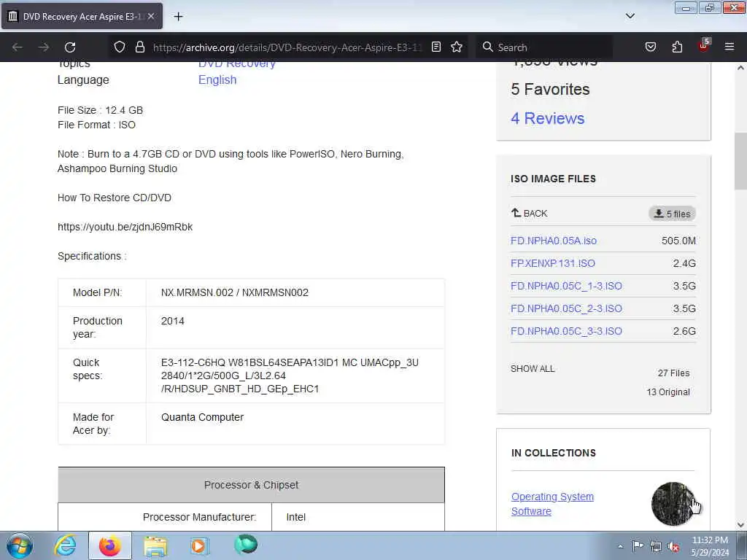Click the muted volume tray icon
This screenshot has height=560, width=747.
coord(673,546)
